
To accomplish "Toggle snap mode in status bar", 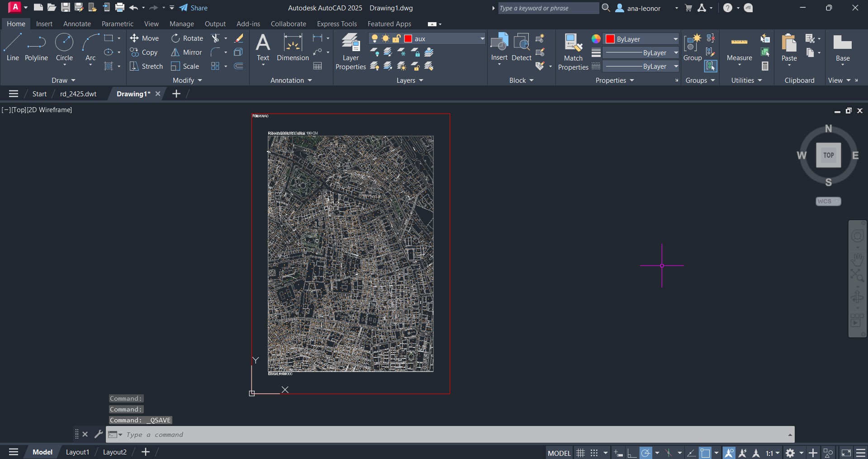I will tap(594, 453).
